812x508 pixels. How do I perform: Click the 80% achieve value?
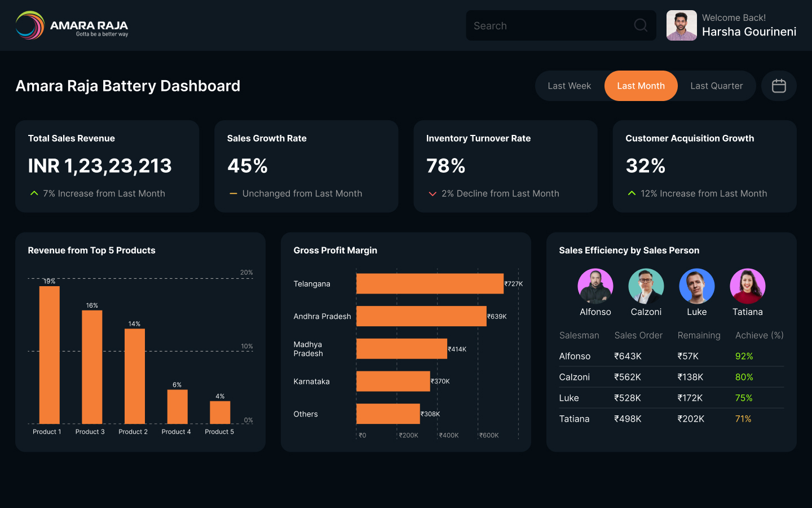coord(744,377)
